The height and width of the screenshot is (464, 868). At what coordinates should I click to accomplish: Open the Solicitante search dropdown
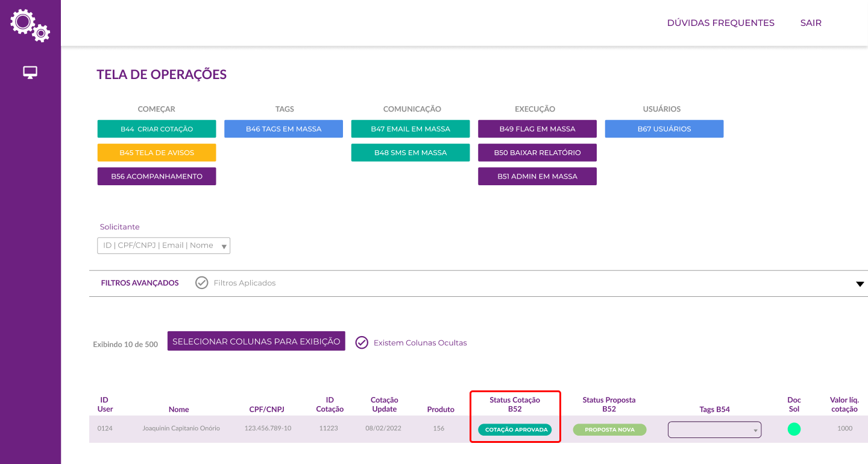(163, 246)
